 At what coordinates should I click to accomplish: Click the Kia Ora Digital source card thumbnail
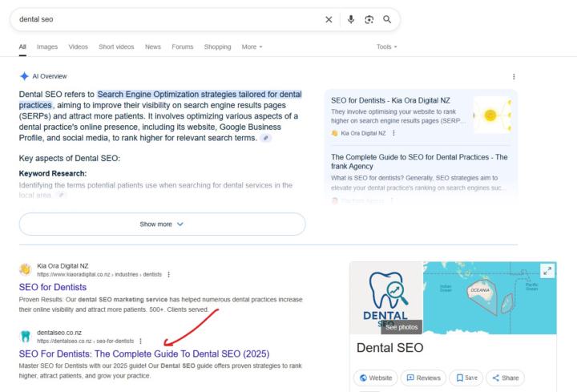click(x=491, y=115)
